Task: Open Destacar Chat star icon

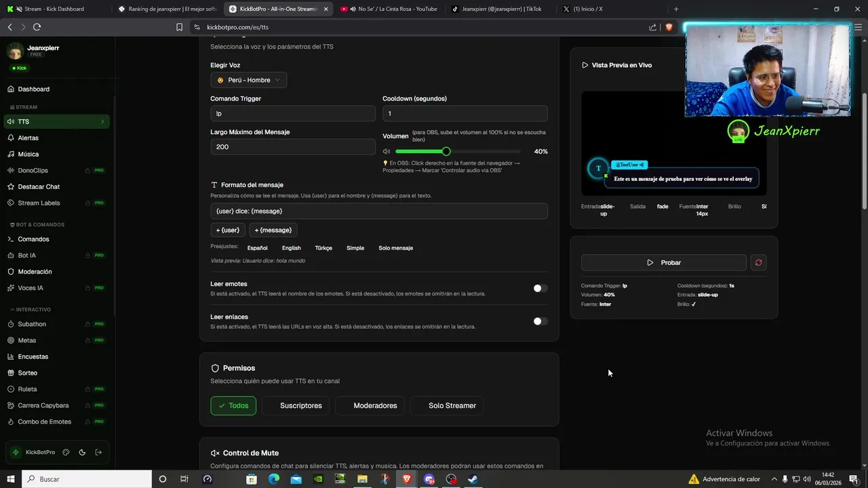Action: (x=11, y=186)
